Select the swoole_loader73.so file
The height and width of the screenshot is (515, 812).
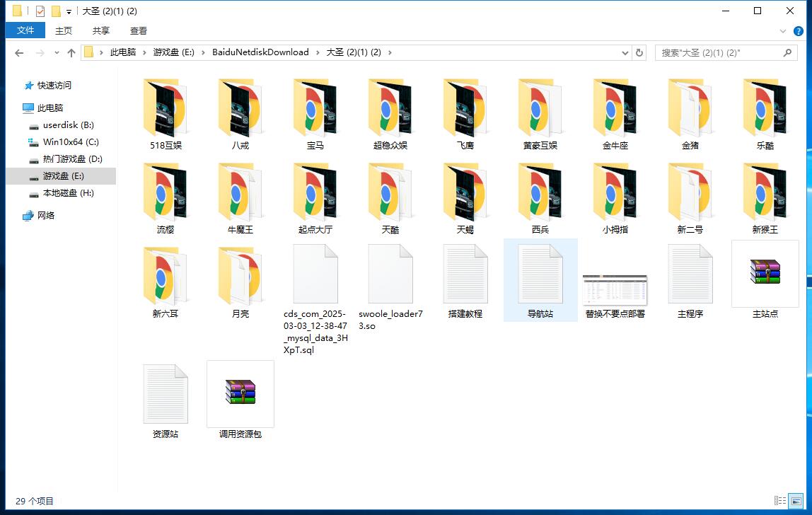tap(390, 274)
